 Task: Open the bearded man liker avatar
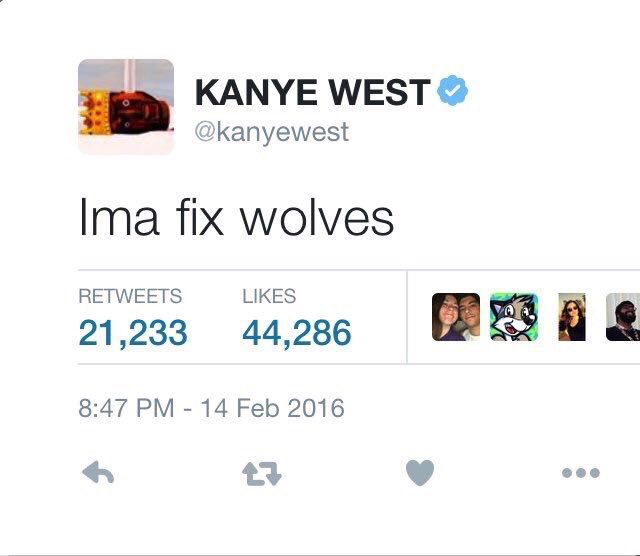[623, 317]
